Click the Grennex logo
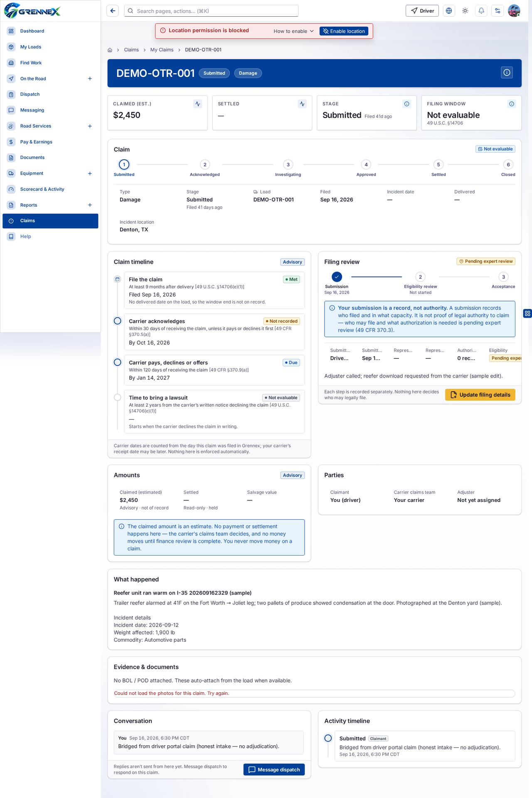This screenshot has width=532, height=798. [32, 11]
